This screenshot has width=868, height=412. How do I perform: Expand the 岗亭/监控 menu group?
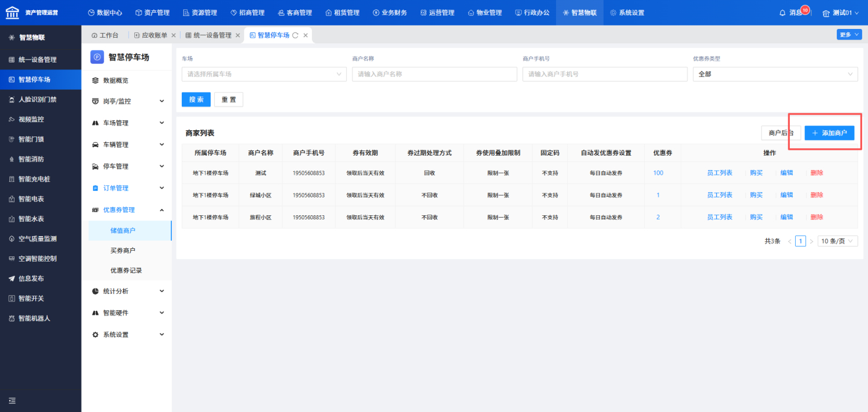pyautogui.click(x=127, y=101)
